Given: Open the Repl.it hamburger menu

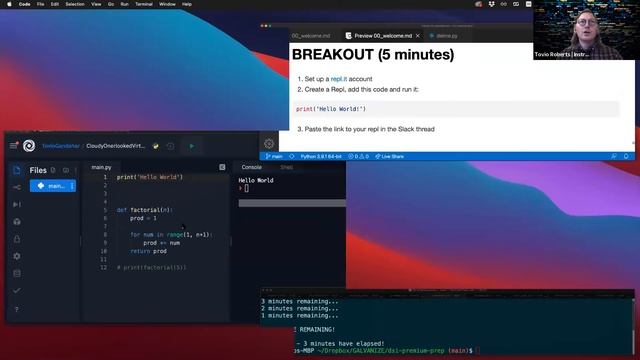Looking at the screenshot, I should (x=14, y=146).
